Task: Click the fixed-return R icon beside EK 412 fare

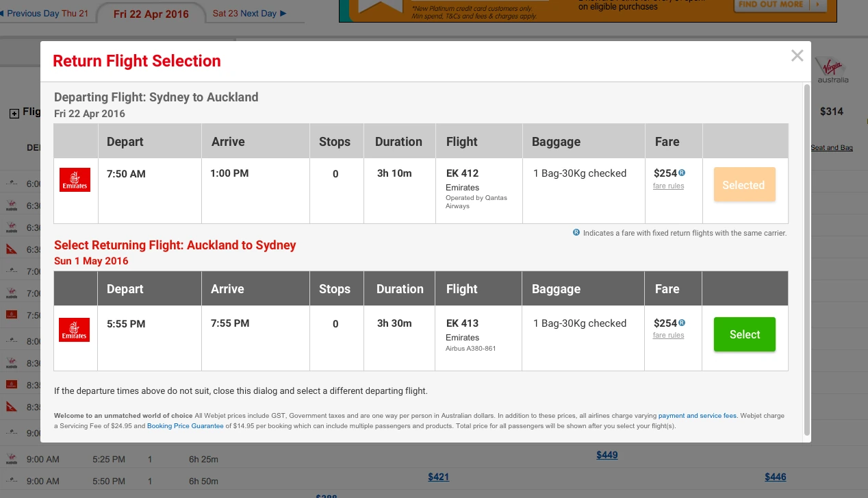Action: (x=682, y=173)
